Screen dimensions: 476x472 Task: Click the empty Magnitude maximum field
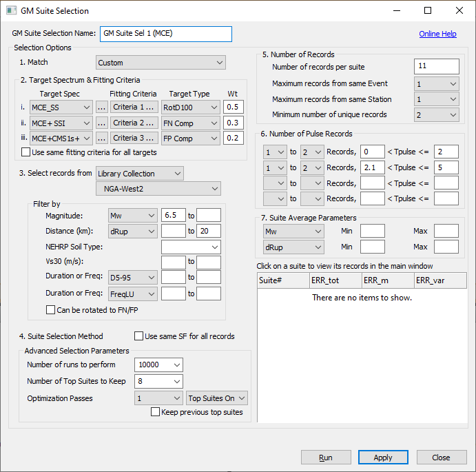click(209, 216)
